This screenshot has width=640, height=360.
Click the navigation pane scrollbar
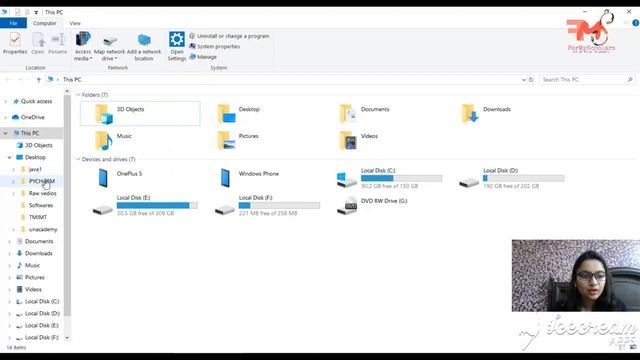(x=67, y=205)
